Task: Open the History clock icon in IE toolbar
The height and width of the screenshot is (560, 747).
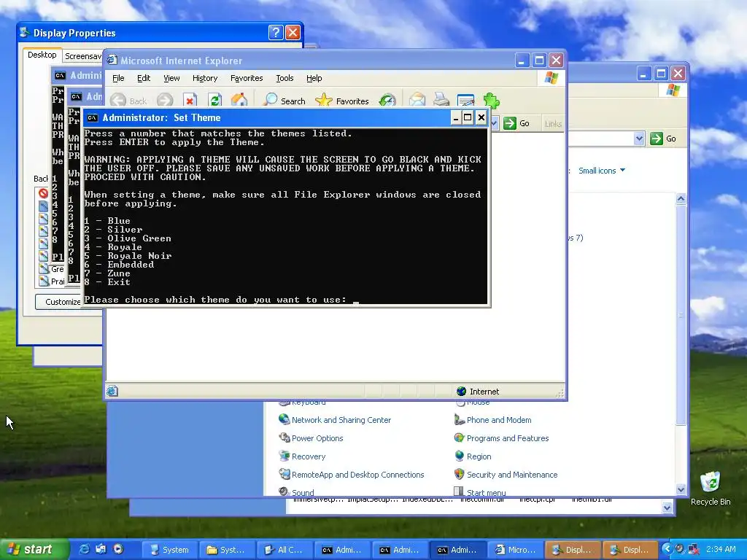Action: [x=387, y=101]
